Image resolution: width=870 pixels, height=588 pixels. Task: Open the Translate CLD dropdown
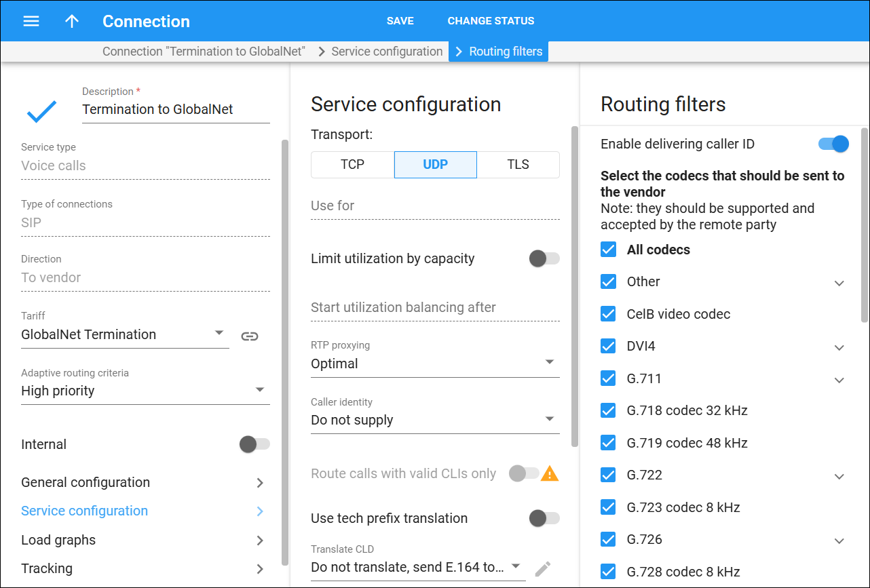coord(418,567)
